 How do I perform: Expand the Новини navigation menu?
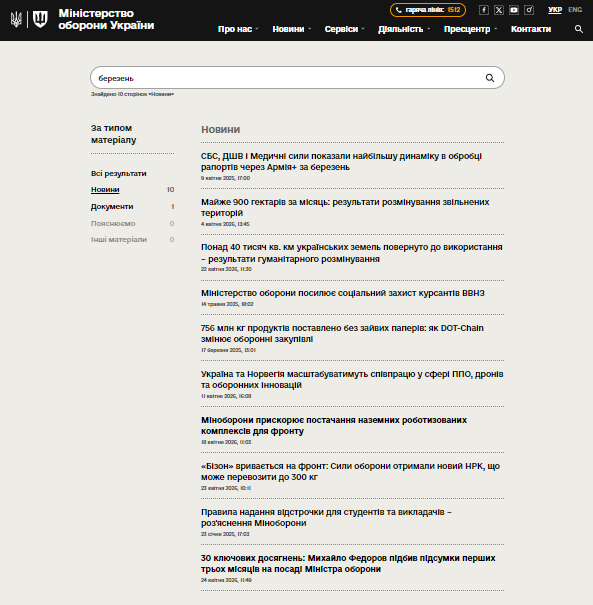(x=291, y=29)
